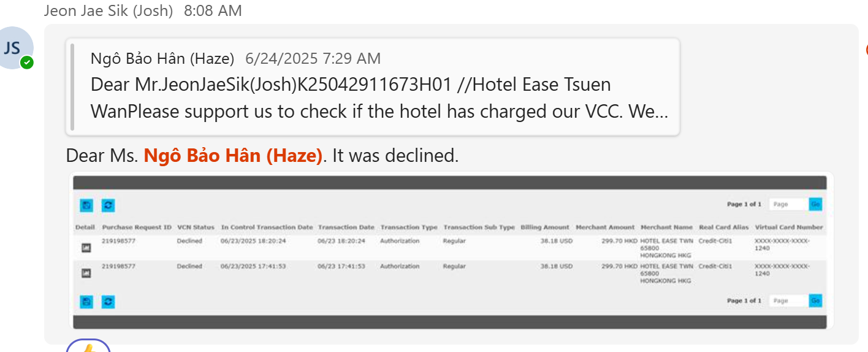Viewport: 868px width, 352px height.
Task: Click the top save icon in table
Action: point(86,205)
